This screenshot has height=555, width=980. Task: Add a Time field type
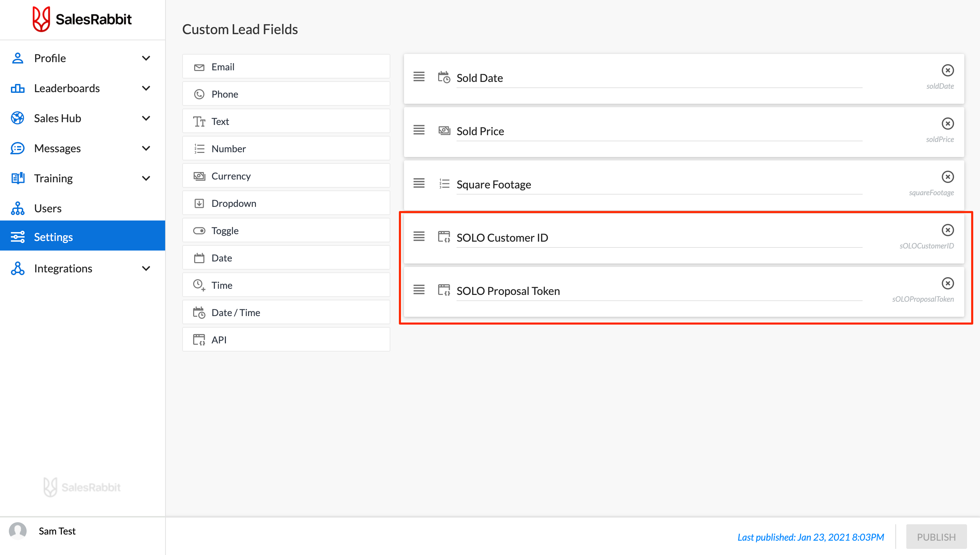coord(286,285)
